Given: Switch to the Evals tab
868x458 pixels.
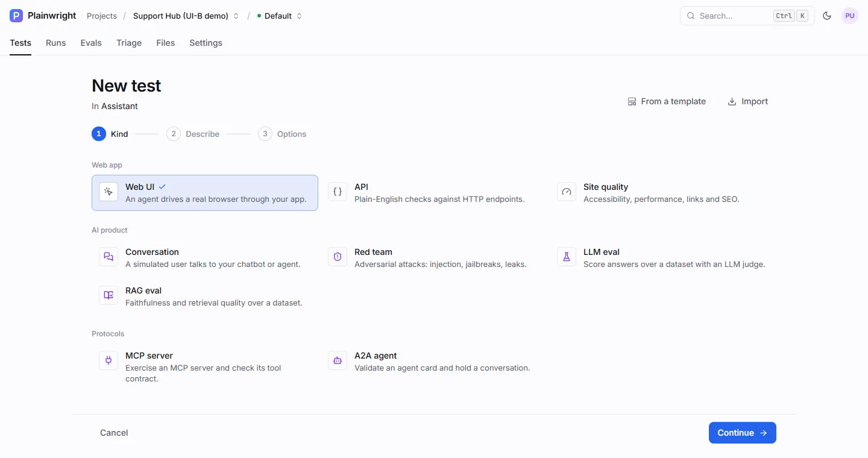Looking at the screenshot, I should click(91, 43).
